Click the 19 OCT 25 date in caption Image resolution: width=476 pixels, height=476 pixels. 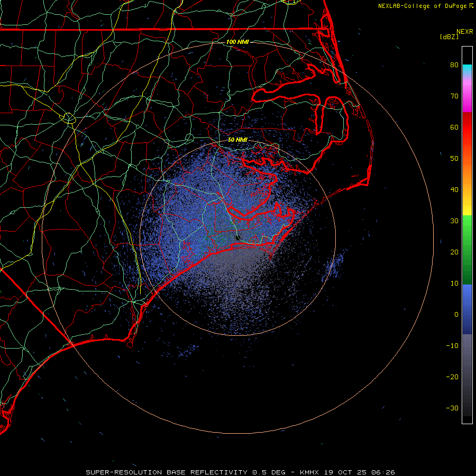tap(346, 472)
